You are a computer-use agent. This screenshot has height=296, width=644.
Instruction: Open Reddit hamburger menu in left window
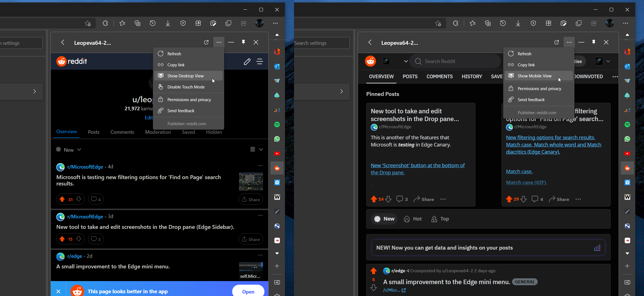click(260, 61)
